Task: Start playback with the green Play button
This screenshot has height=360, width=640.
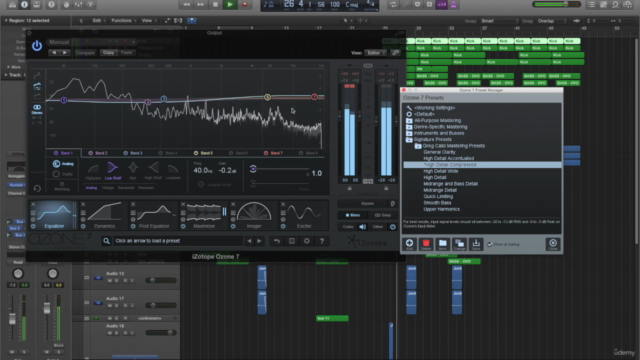Action: tap(230, 4)
